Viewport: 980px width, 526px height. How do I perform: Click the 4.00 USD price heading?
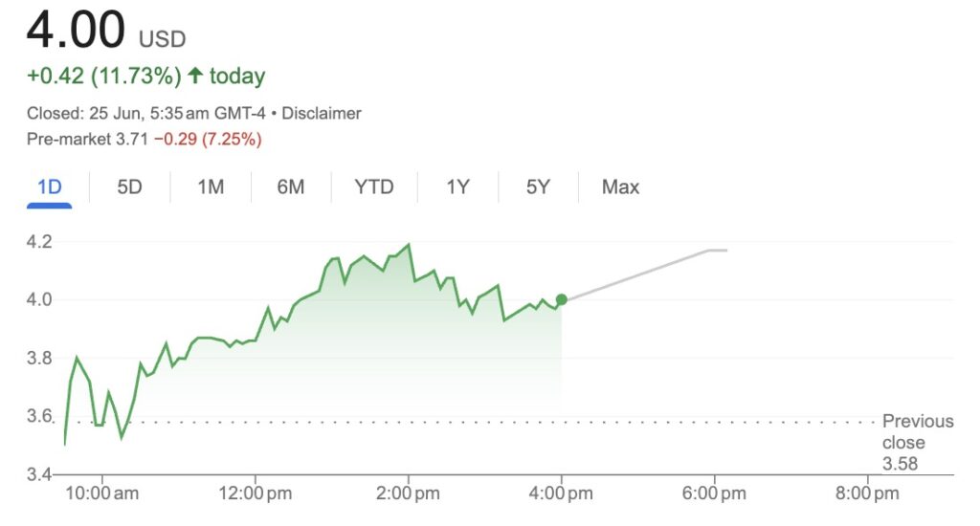point(105,32)
